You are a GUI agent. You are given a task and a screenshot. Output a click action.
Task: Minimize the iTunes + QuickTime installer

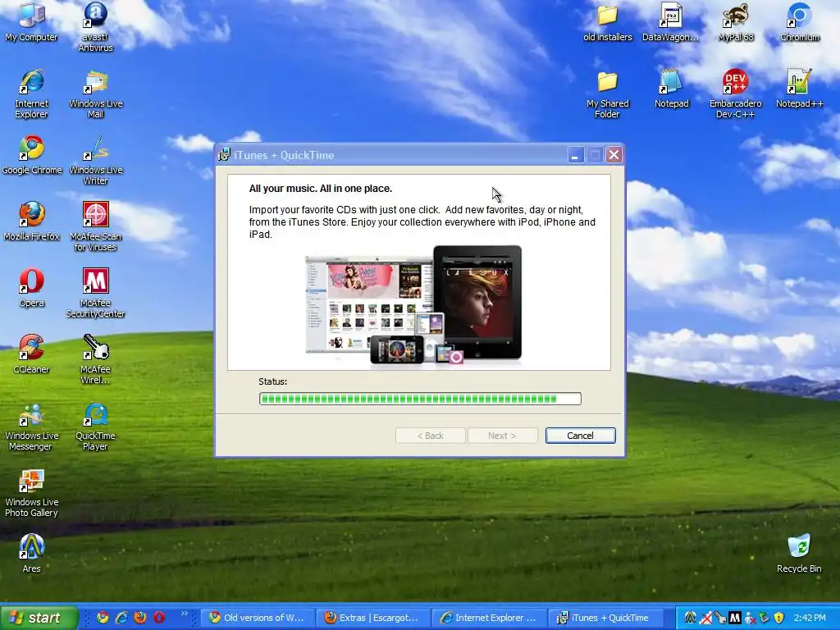pyautogui.click(x=575, y=155)
